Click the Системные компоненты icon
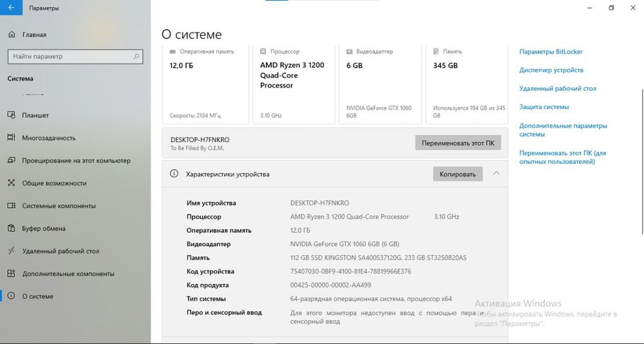 pos(12,205)
